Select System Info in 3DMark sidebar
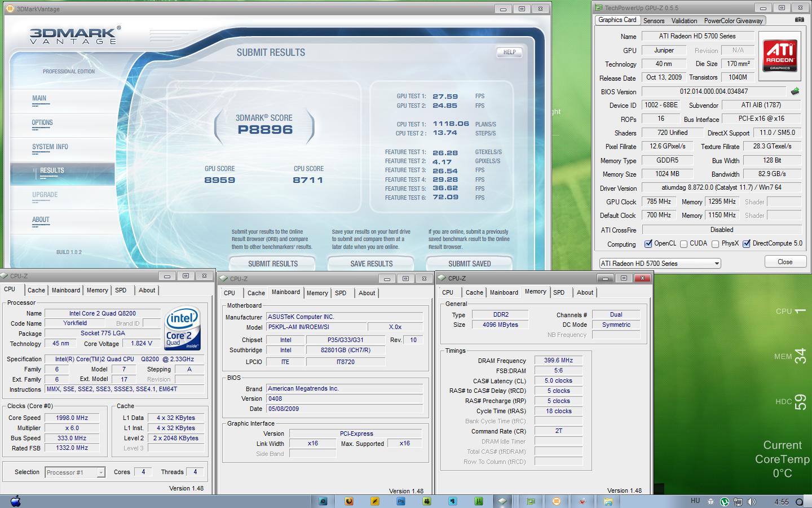 tap(50, 147)
